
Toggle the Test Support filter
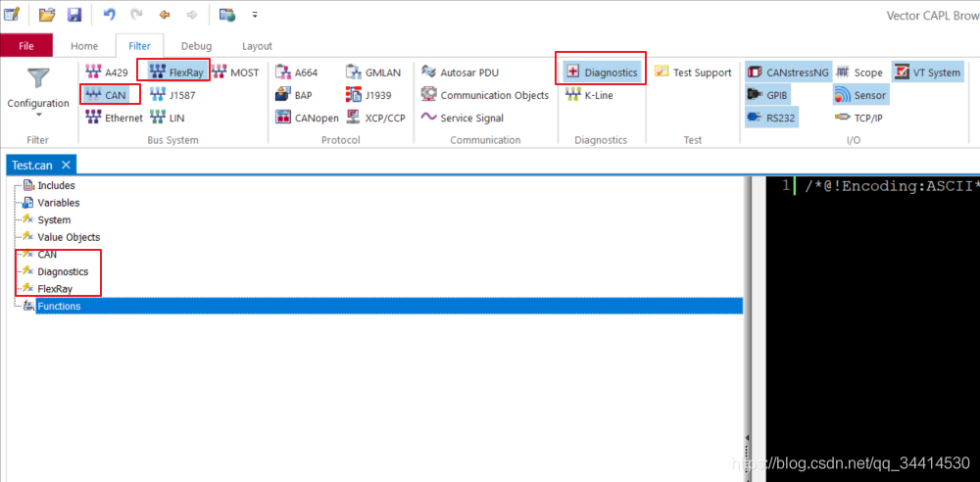693,72
